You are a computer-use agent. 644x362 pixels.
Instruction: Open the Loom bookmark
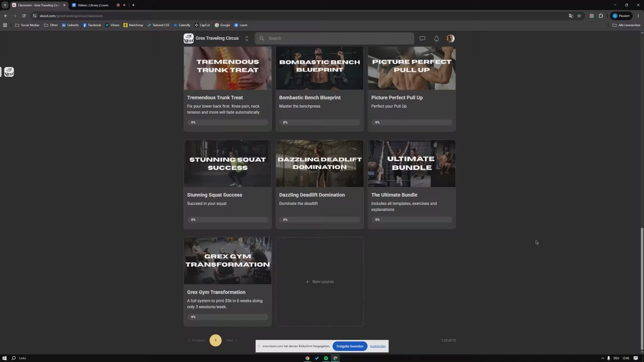(x=241, y=25)
